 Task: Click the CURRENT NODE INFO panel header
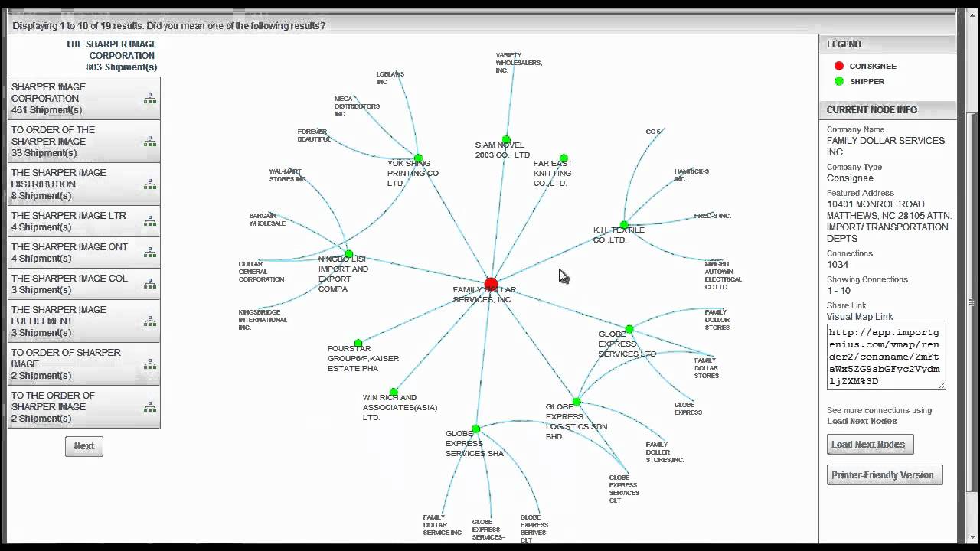coord(887,110)
